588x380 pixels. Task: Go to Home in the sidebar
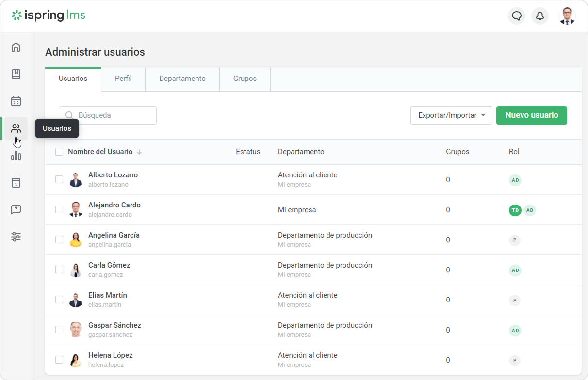(16, 47)
